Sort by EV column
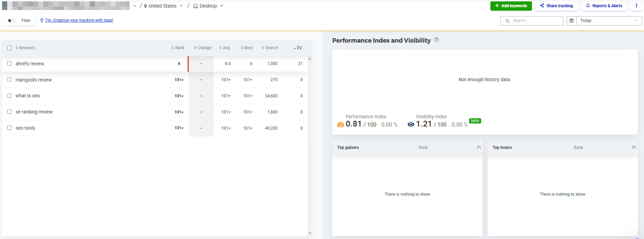 tap(298, 48)
